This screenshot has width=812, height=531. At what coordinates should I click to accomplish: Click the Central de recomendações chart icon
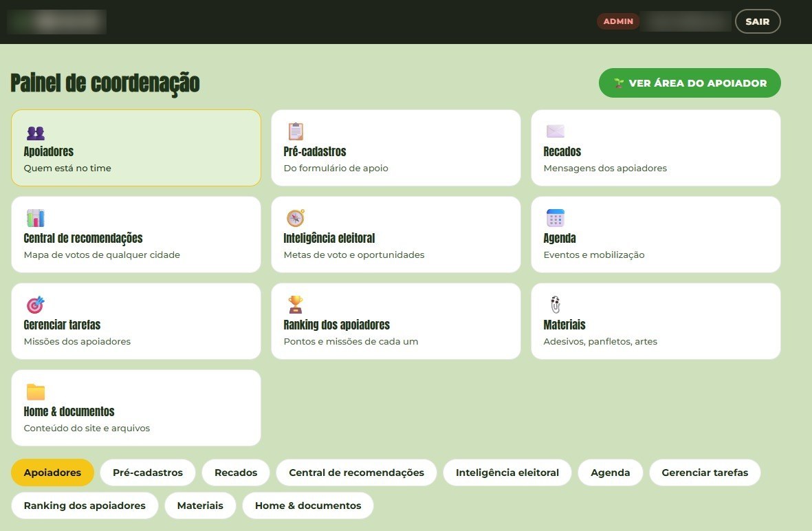[36, 218]
